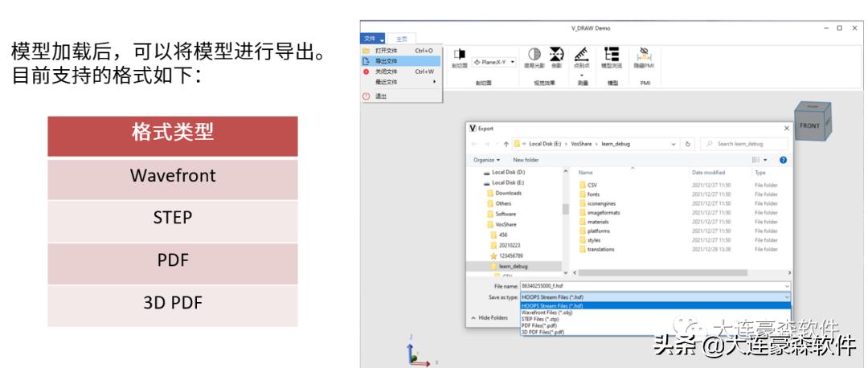Select PDF Files(*.pdf) type option

[656, 325]
